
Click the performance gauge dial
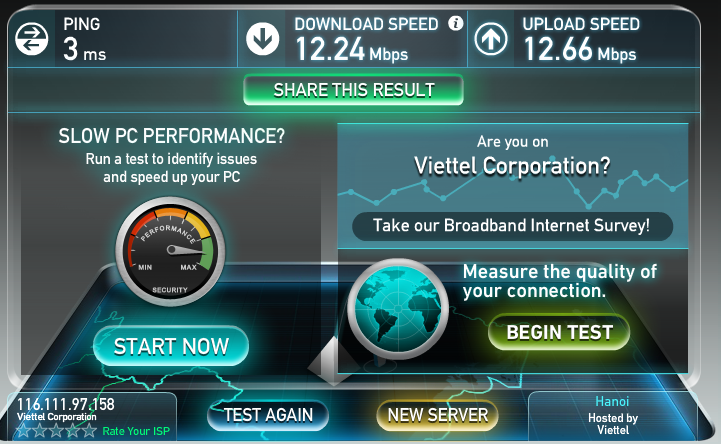pyautogui.click(x=170, y=251)
